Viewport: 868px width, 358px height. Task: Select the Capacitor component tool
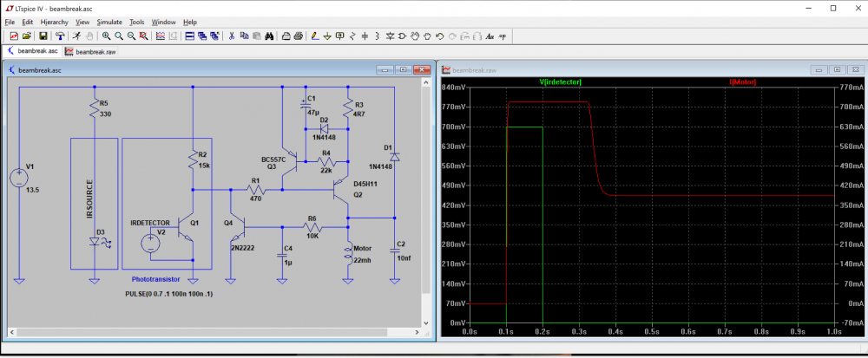tap(365, 36)
